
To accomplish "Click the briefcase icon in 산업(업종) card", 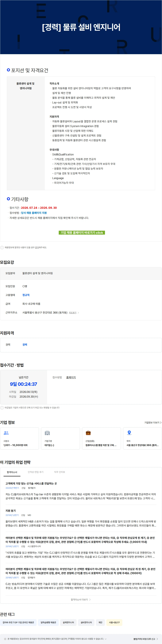I will pyautogui.click(x=88, y=433).
